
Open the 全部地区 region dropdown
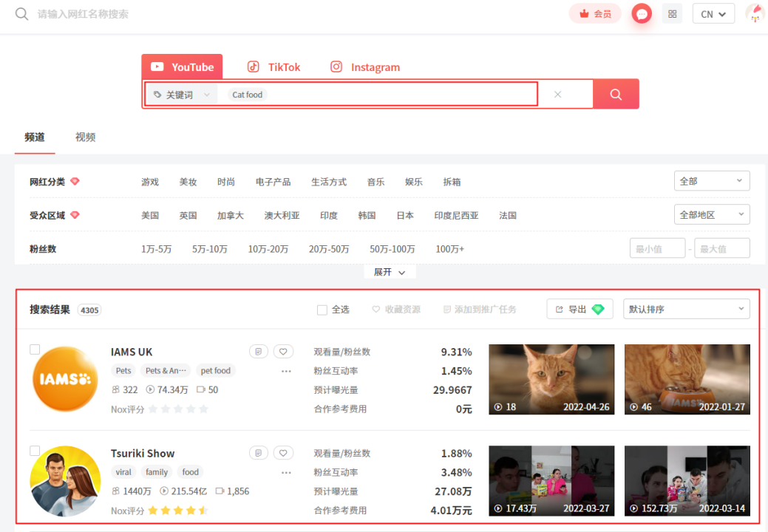(711, 215)
